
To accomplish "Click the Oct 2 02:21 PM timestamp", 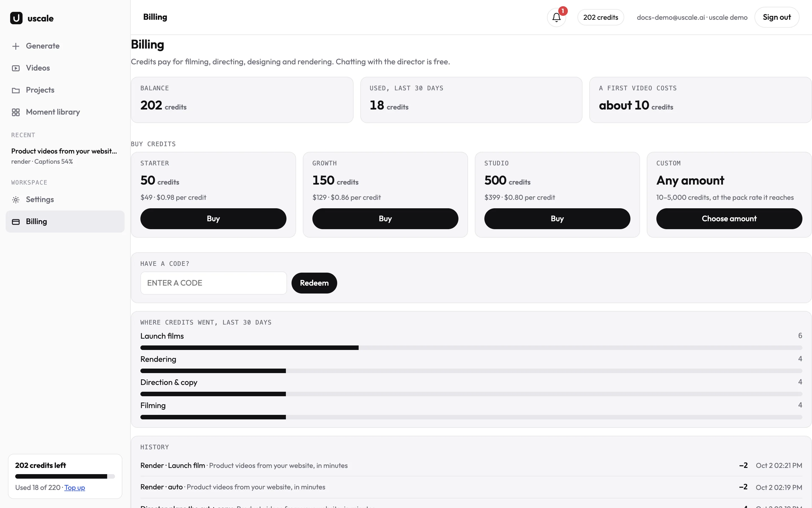I will [x=779, y=466].
